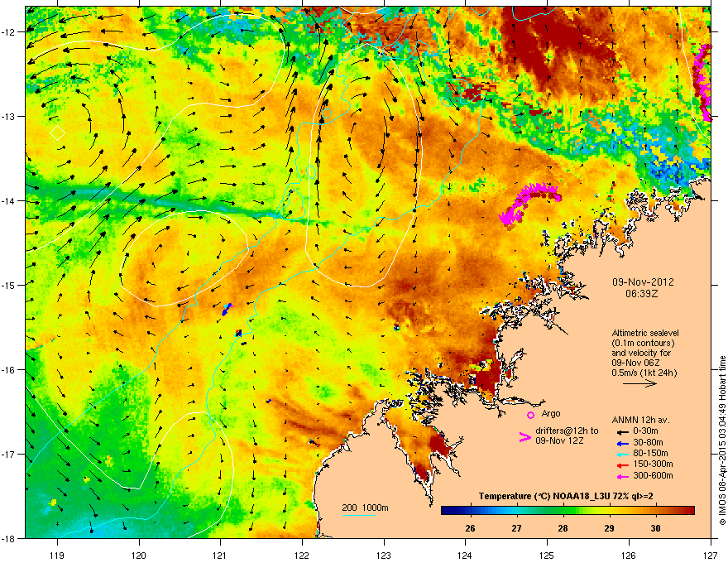Click the '150-300m' depth label
The height and width of the screenshot is (563, 728).
653,464
